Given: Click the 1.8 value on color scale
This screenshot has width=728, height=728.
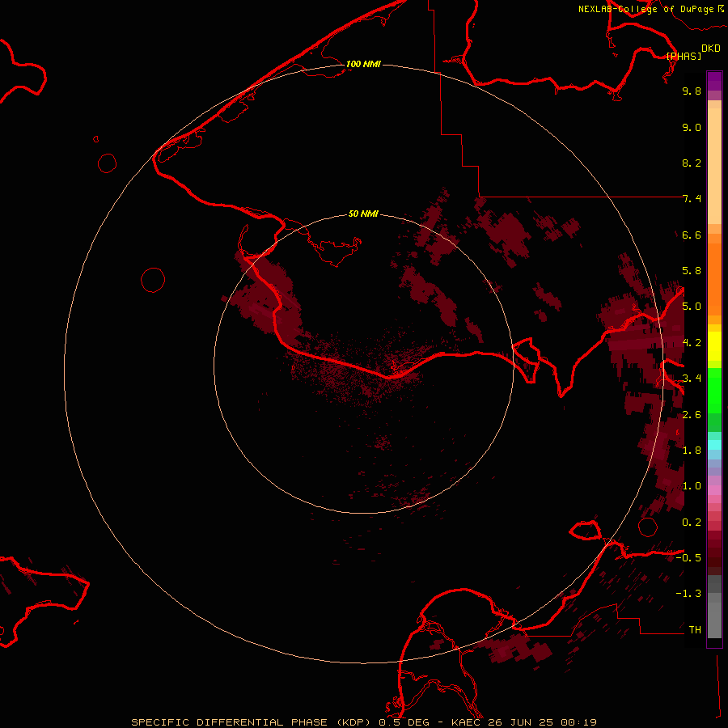Looking at the screenshot, I should [692, 451].
